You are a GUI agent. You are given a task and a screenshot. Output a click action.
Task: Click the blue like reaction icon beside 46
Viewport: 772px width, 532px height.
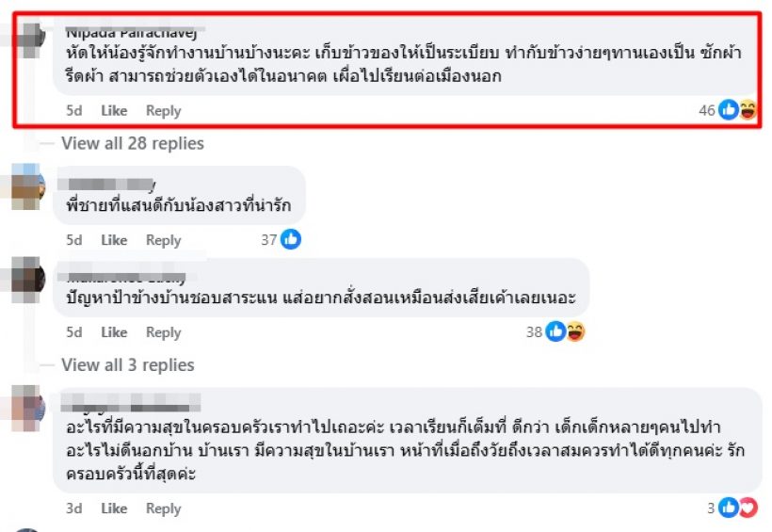pyautogui.click(x=729, y=111)
